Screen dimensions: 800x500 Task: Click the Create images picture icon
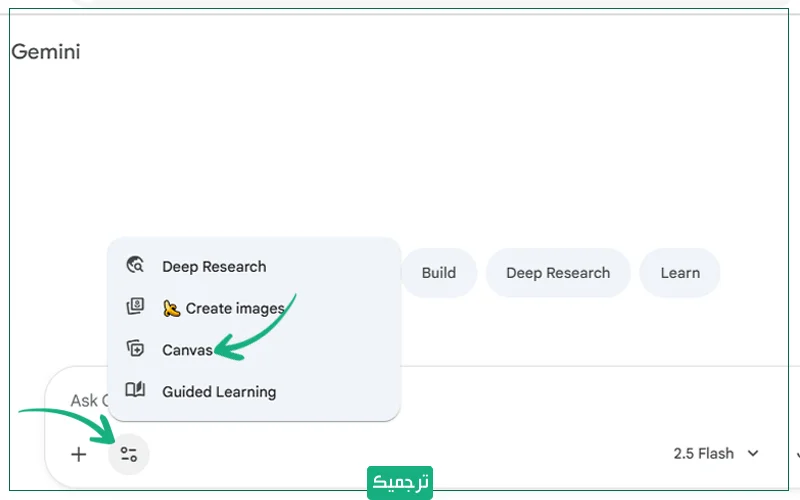click(135, 308)
